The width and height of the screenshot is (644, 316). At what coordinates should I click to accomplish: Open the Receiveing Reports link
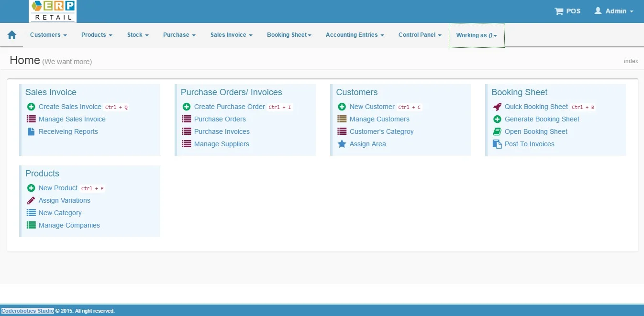tap(68, 131)
